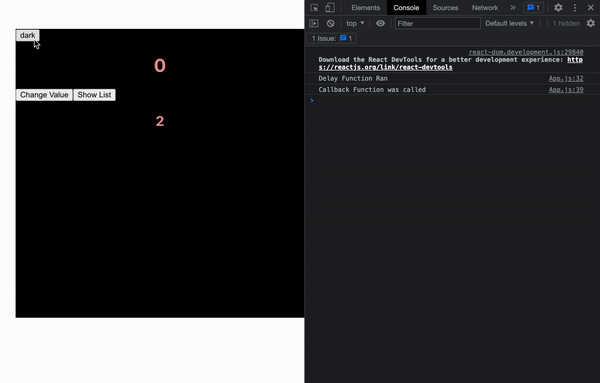Toggle the dark theme button
This screenshot has height=383, width=600.
28,35
